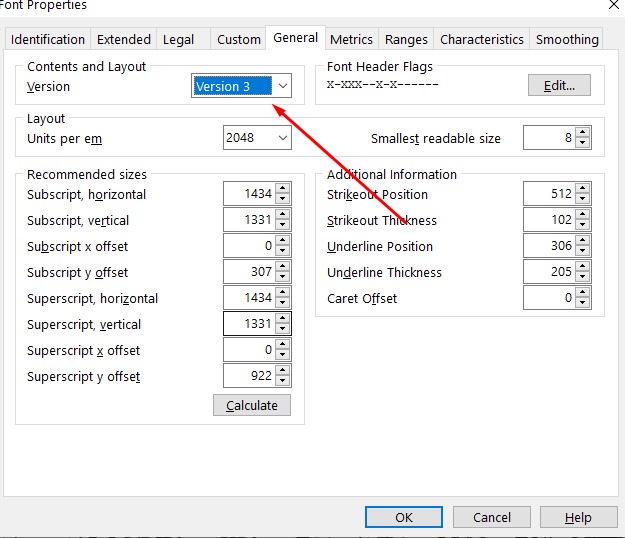The height and width of the screenshot is (538, 625).
Task: Decrease Strikeout Position with down arrow
Action: pyautogui.click(x=583, y=199)
